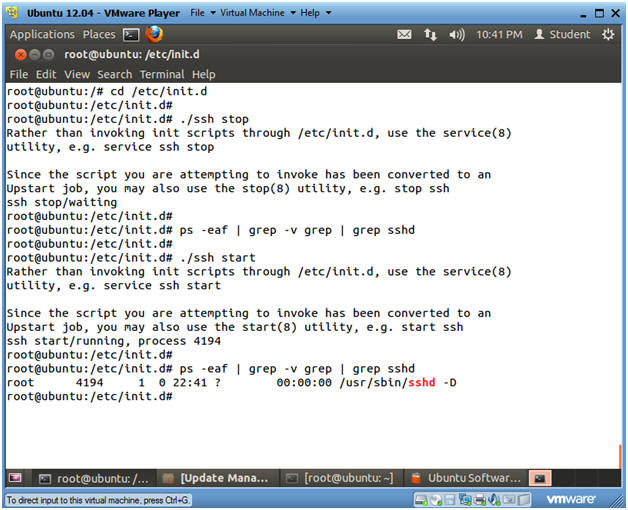Image resolution: width=628 pixels, height=510 pixels.
Task: Open the system power gear menu
Action: click(x=608, y=34)
